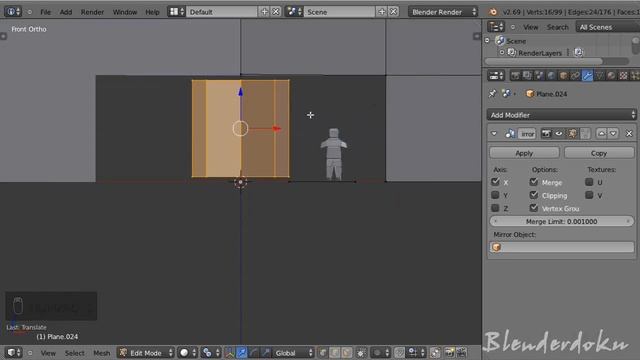Collapse the Mirror modifier panel
640x360 pixels.
point(494,133)
